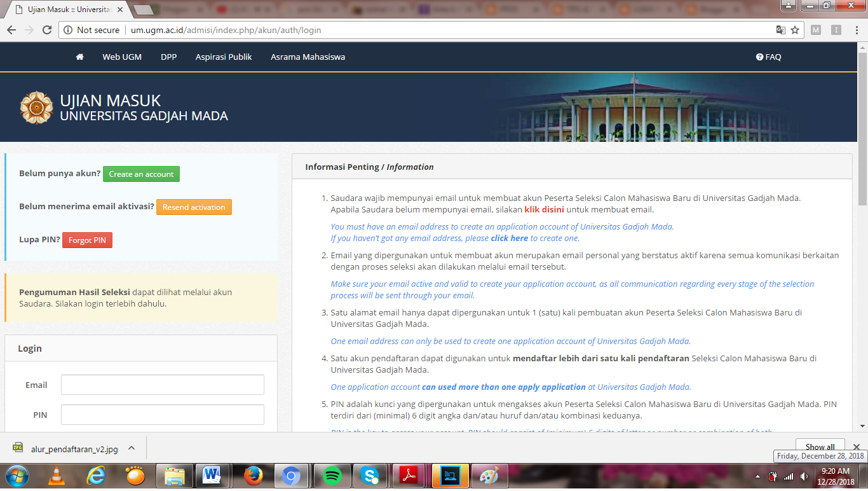868x491 pixels.
Task: Open Chrome's three-dot menu
Action: (x=856, y=30)
